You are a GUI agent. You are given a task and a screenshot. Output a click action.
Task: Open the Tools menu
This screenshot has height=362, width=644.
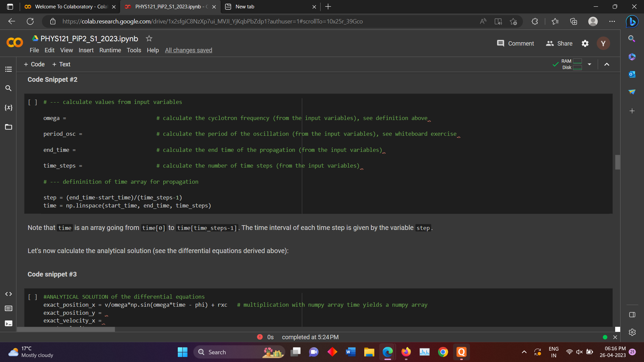134,50
